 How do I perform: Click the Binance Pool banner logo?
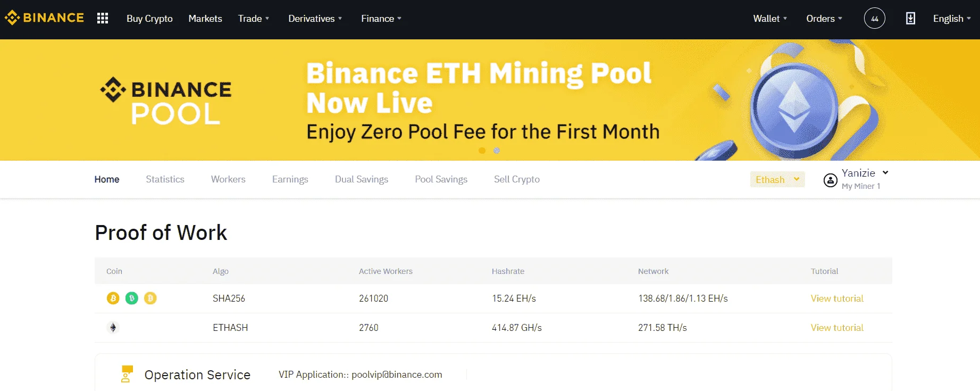166,101
